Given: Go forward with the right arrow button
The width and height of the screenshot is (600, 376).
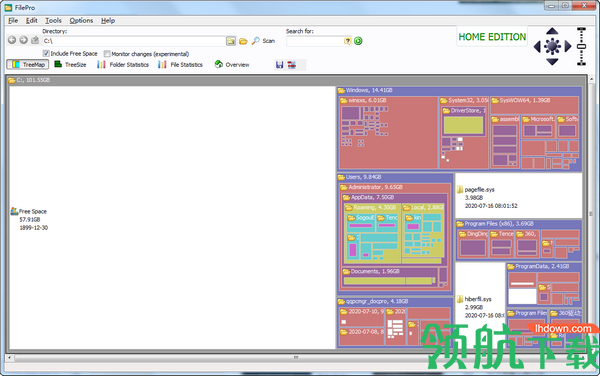Looking at the screenshot, I should [23, 40].
